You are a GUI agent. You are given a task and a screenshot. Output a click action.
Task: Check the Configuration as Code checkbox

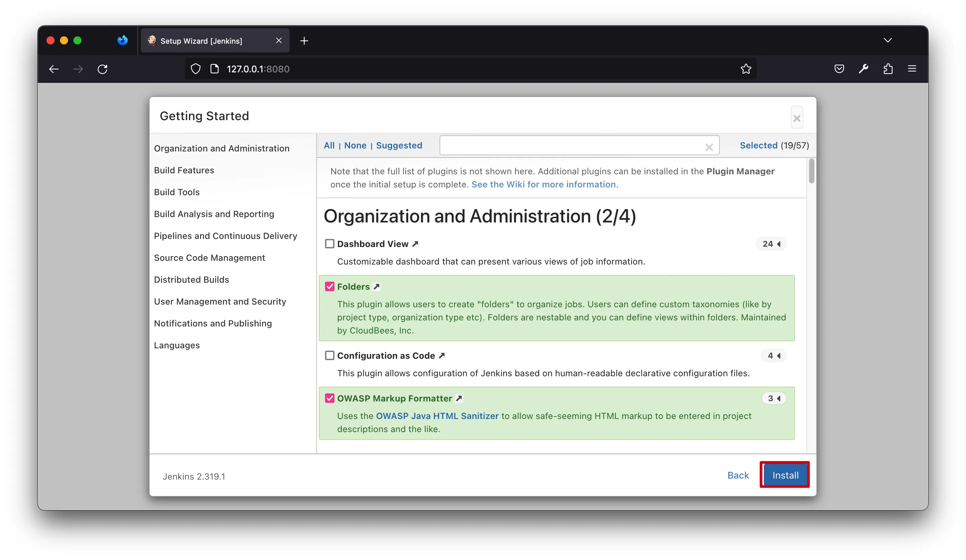pos(330,356)
